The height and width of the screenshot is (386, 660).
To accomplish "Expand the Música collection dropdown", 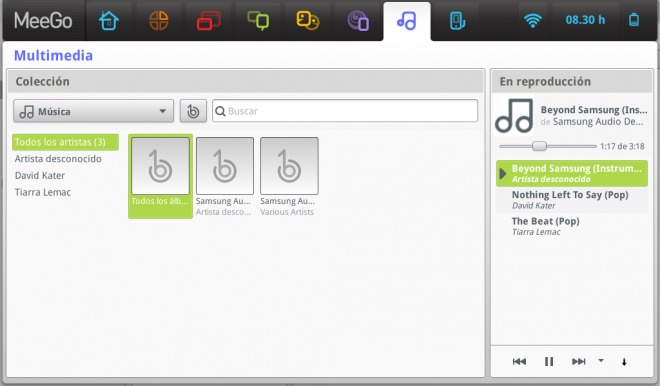I will [93, 111].
